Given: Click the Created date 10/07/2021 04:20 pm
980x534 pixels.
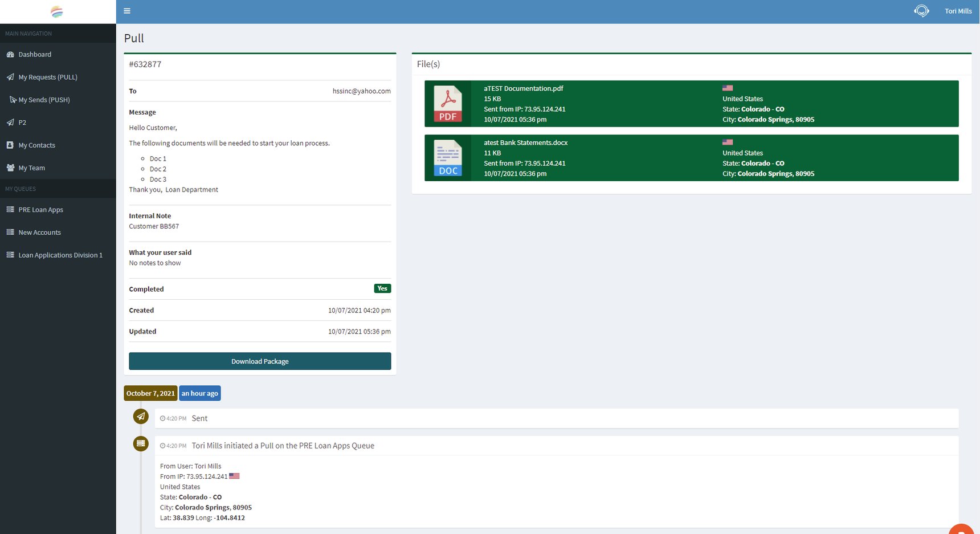Looking at the screenshot, I should (360, 311).
